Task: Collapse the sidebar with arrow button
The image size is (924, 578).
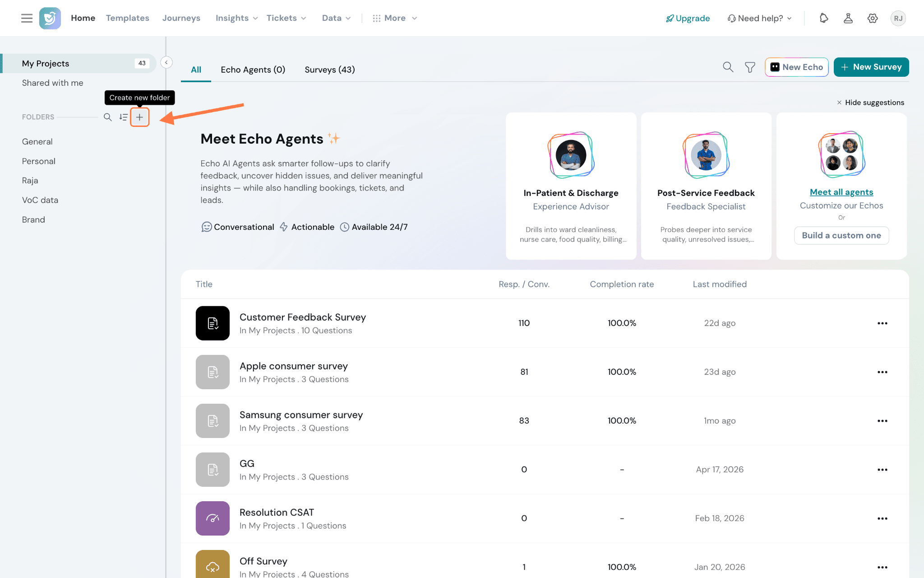Action: pyautogui.click(x=166, y=62)
